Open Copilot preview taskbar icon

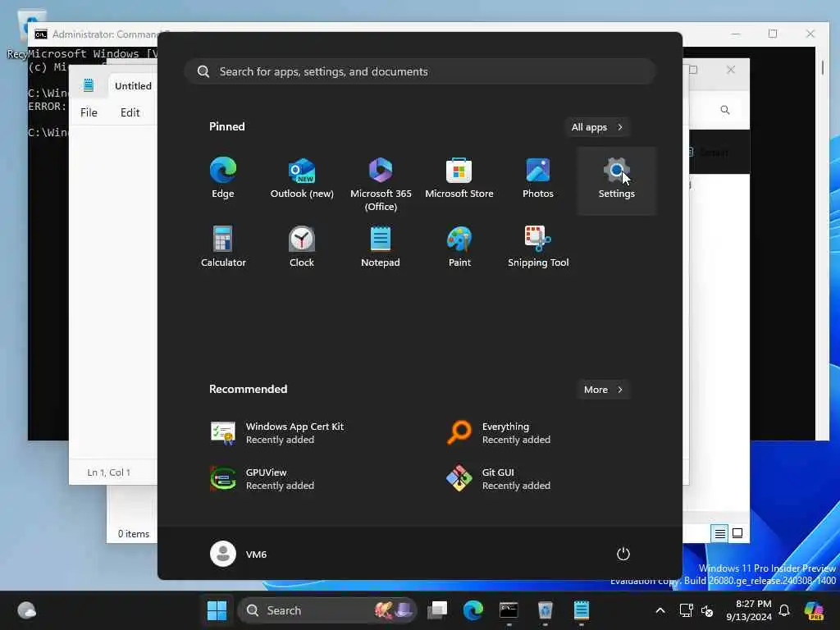click(813, 610)
